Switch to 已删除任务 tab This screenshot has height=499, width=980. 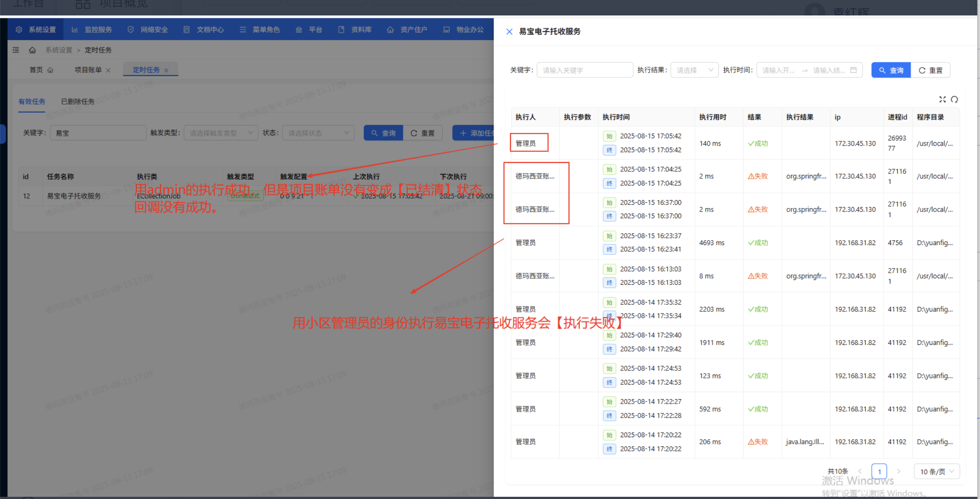[x=78, y=102]
